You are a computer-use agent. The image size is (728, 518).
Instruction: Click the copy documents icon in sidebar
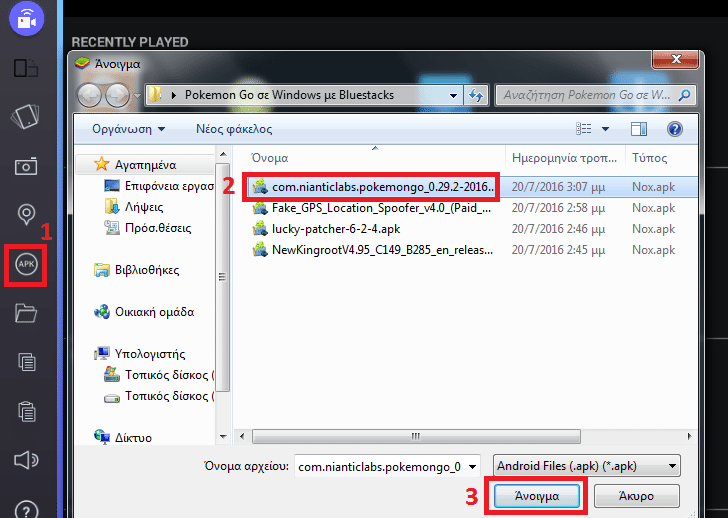[x=26, y=362]
